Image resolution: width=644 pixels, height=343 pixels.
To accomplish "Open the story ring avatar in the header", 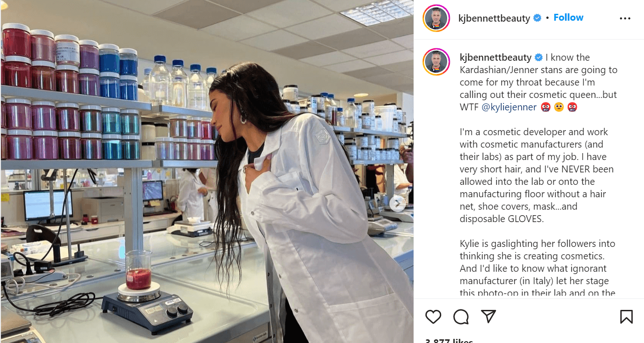I will coord(436,18).
